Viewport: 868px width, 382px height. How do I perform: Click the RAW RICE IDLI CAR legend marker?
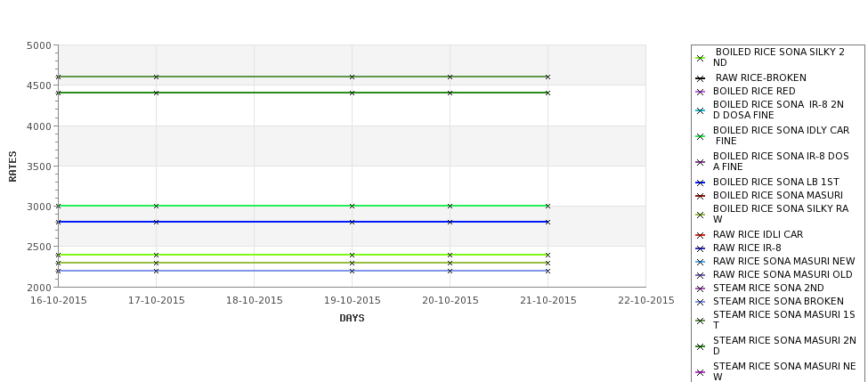(x=701, y=235)
